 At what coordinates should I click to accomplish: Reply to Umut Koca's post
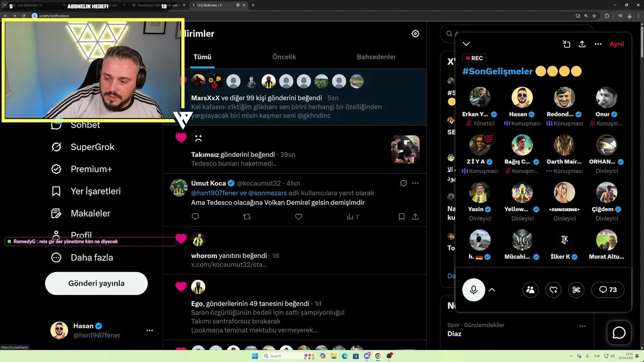coord(195,217)
